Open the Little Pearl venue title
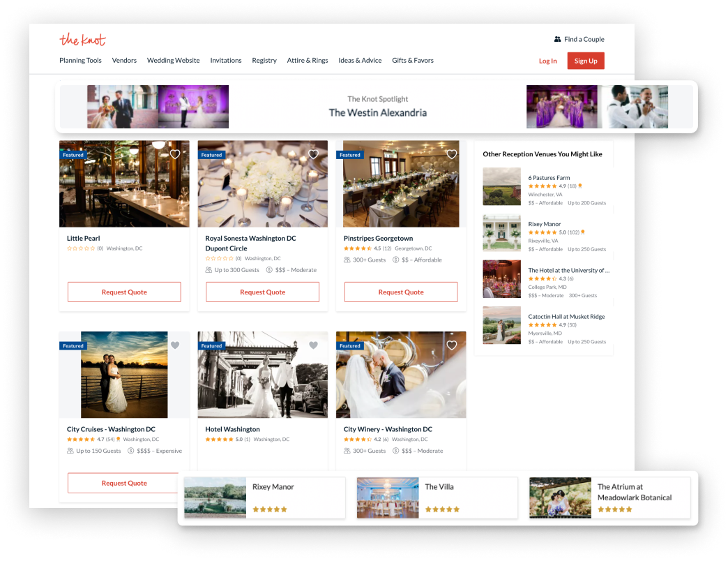 point(84,238)
